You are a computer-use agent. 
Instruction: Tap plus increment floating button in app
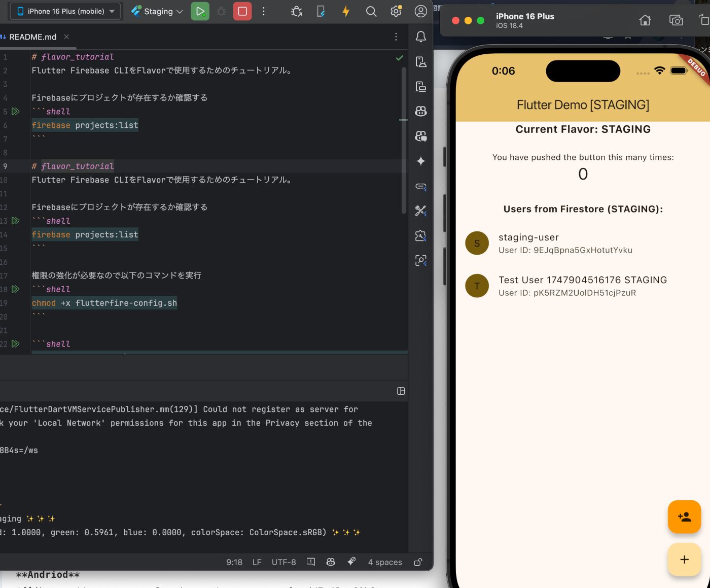pos(684,560)
